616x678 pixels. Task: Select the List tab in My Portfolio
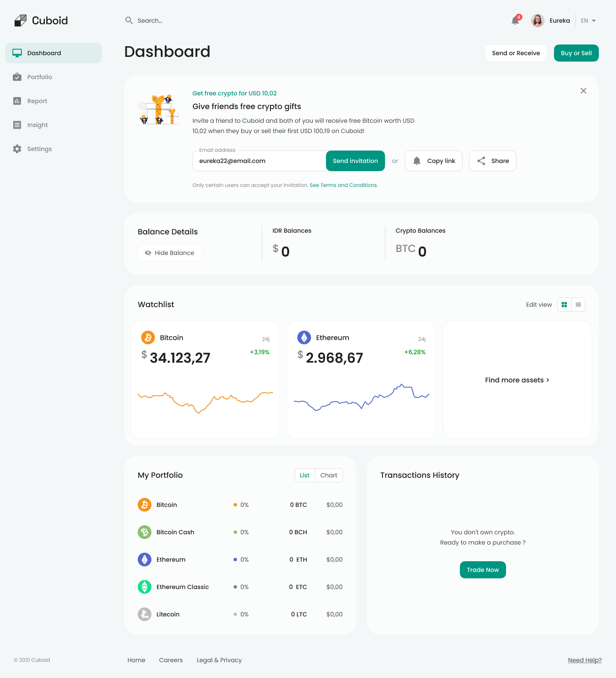[305, 475]
